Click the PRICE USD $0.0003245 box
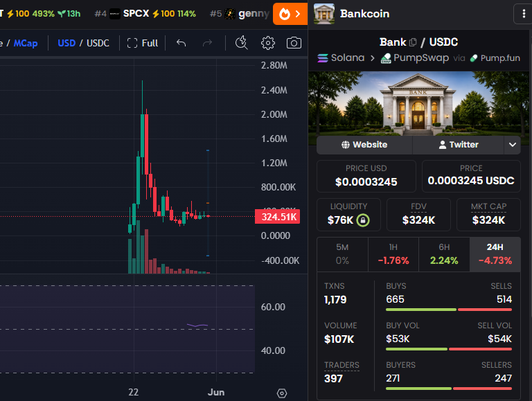This screenshot has height=401, width=532. point(366,176)
